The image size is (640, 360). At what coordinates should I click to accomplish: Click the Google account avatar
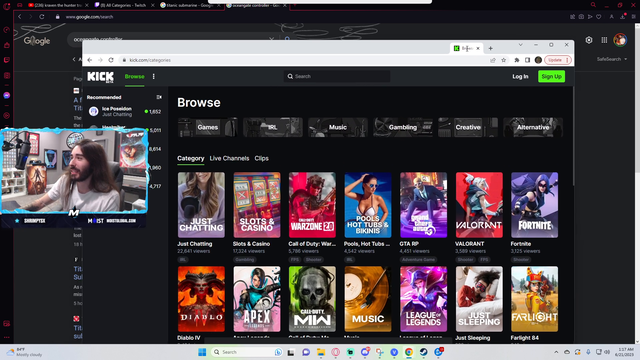tap(620, 40)
